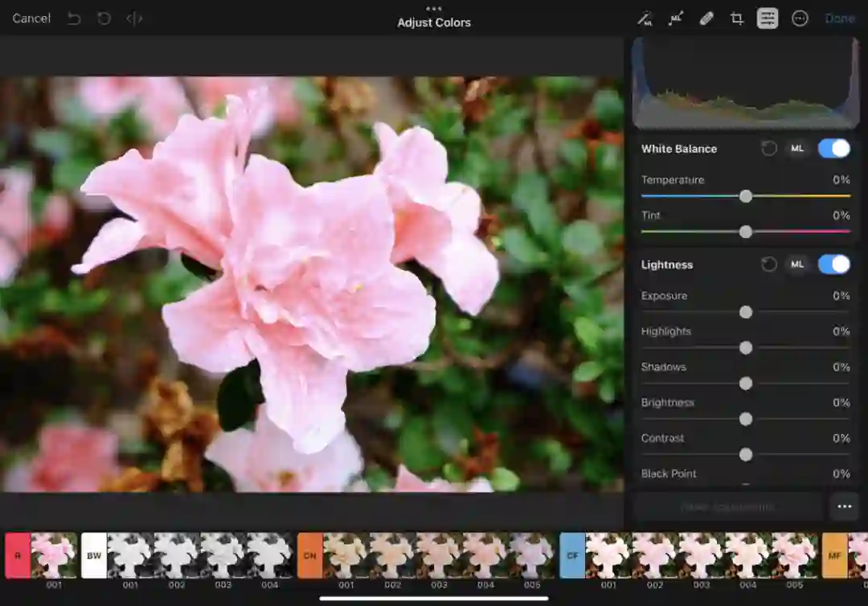The height and width of the screenshot is (606, 868).
Task: Open the ML Match Colors tool
Action: (676, 18)
